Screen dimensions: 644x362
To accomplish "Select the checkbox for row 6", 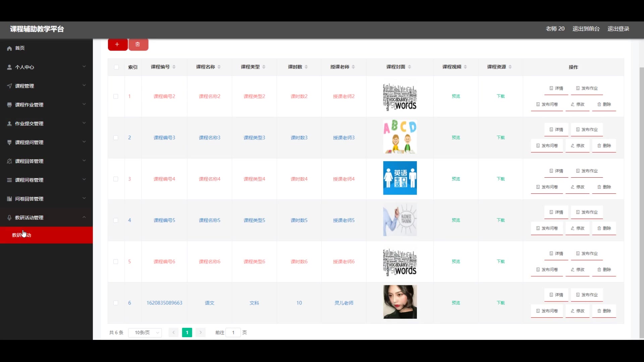I will [x=116, y=303].
